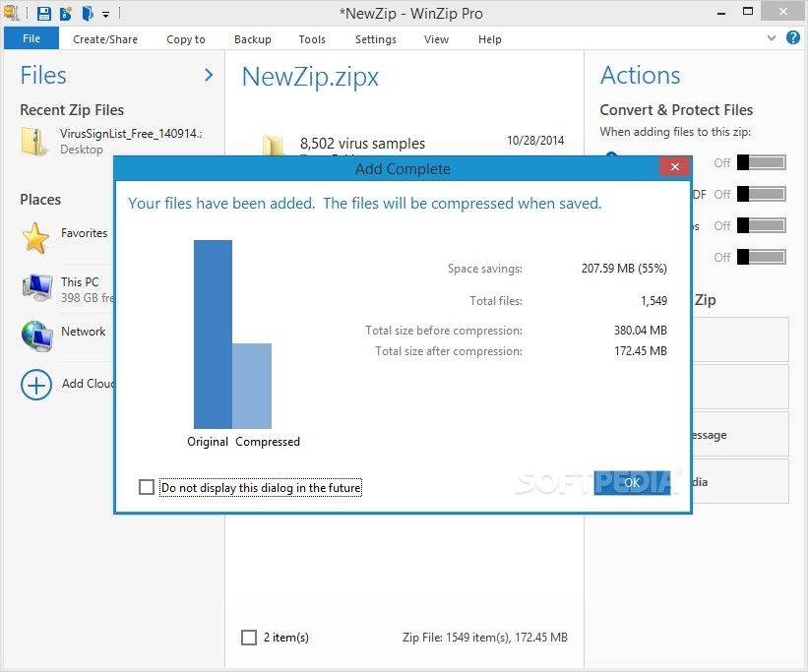
Task: Click the Recent Zip Files heading
Action: pos(72,110)
